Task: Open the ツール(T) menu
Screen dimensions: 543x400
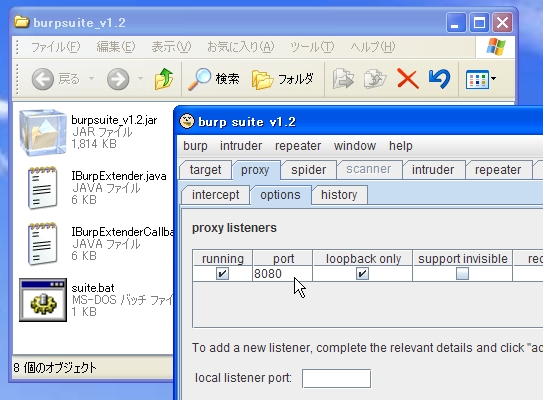Action: [x=312, y=47]
